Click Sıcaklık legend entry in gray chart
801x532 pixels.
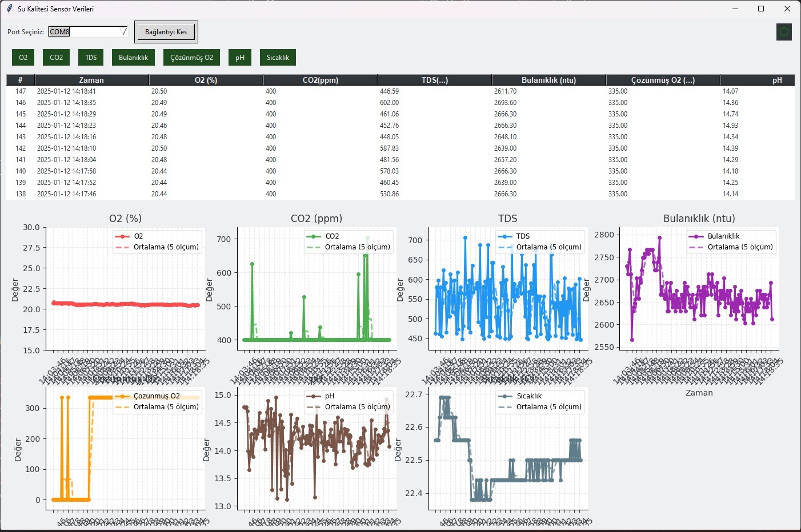point(520,396)
